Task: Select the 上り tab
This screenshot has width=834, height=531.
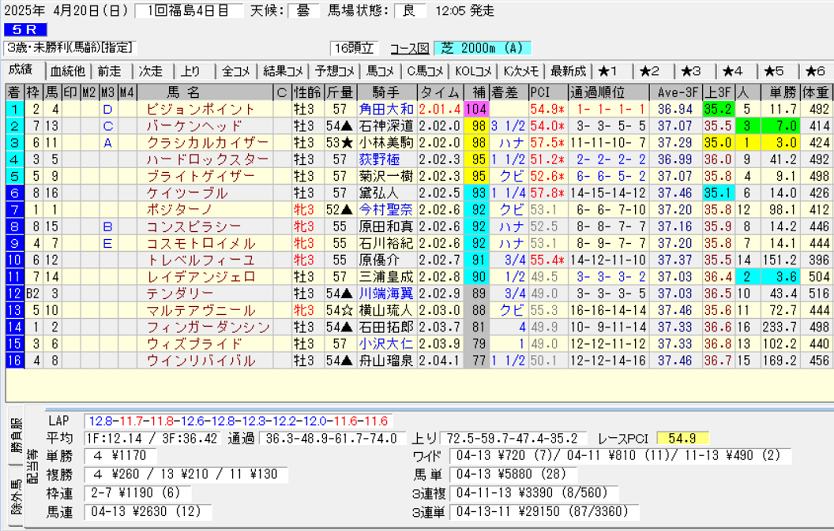Action: pyautogui.click(x=191, y=71)
